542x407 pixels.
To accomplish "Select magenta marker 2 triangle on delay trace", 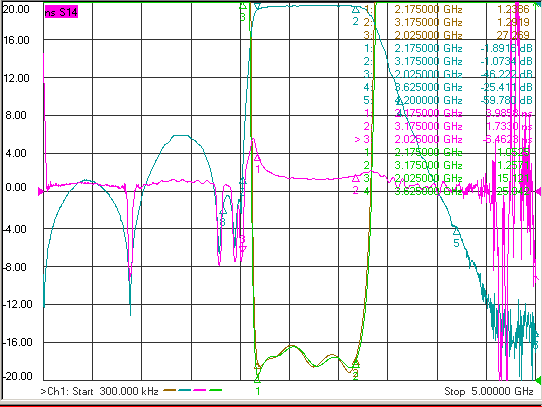I will [355, 179].
